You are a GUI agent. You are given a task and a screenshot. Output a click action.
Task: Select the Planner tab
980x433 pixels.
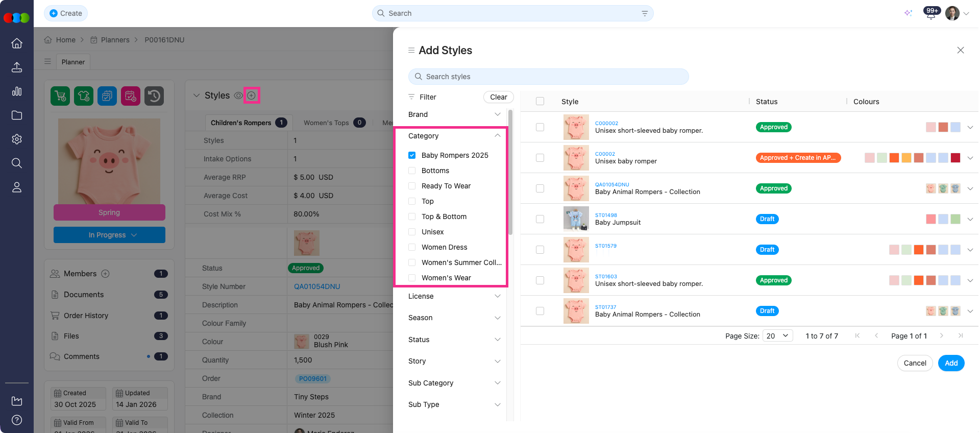[73, 62]
